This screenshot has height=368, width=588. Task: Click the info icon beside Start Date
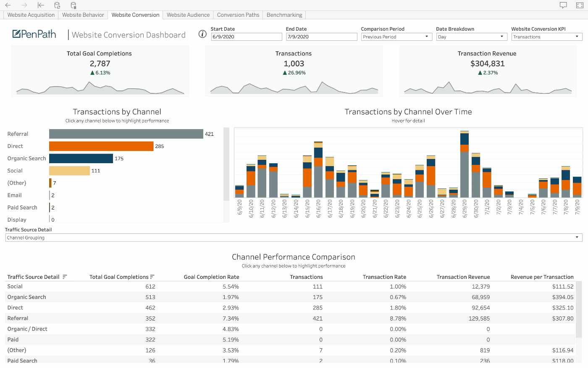(202, 34)
